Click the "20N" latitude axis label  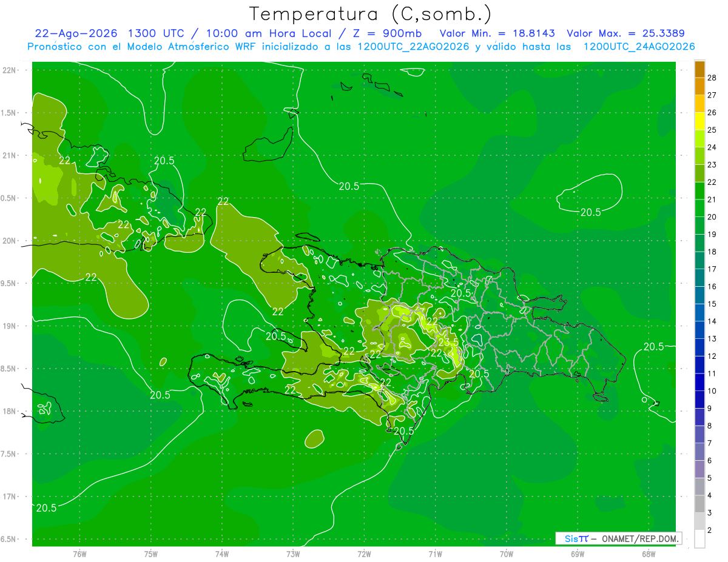tap(10, 241)
